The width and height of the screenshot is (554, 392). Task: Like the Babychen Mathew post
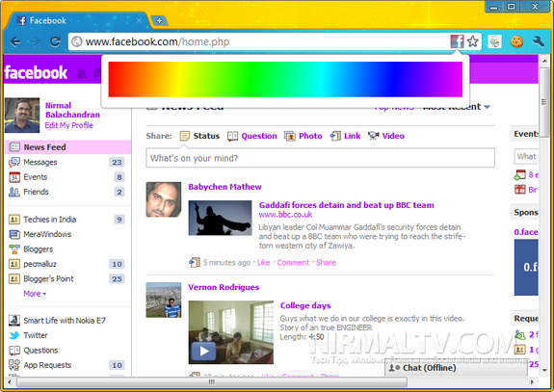tap(264, 262)
